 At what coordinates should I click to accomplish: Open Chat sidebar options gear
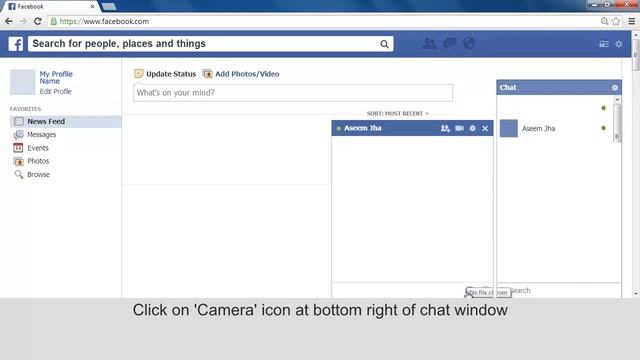614,88
